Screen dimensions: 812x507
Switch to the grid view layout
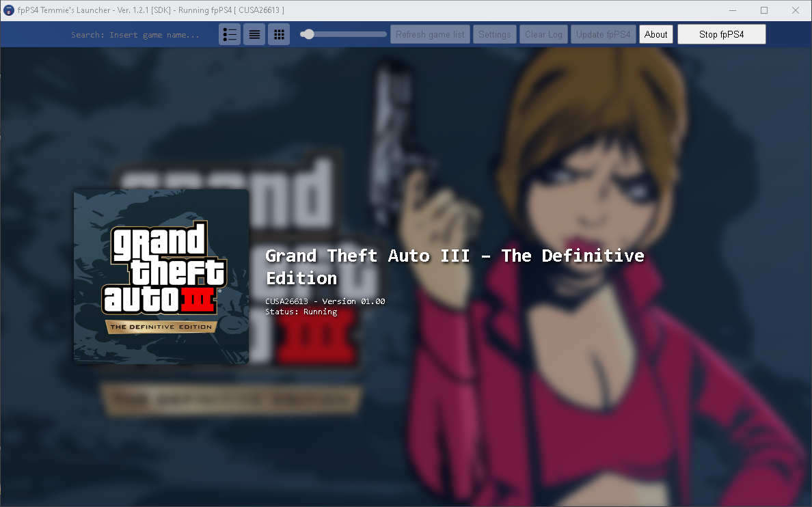[x=279, y=33]
